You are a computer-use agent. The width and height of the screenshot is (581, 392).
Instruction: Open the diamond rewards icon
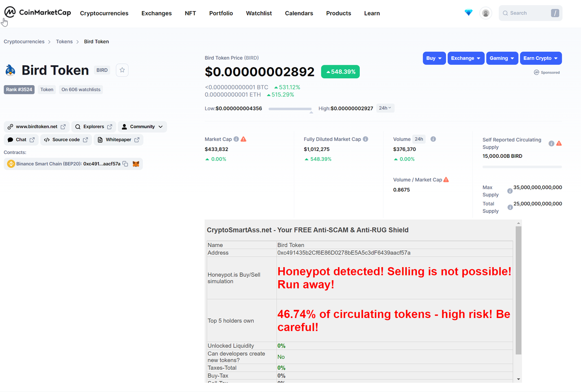pos(468,13)
